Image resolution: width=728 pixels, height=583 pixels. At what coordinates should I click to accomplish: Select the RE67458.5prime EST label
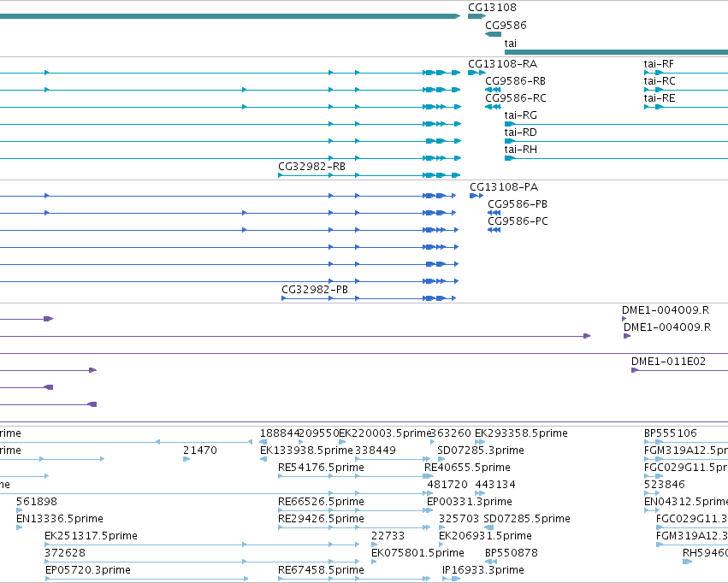point(321,571)
